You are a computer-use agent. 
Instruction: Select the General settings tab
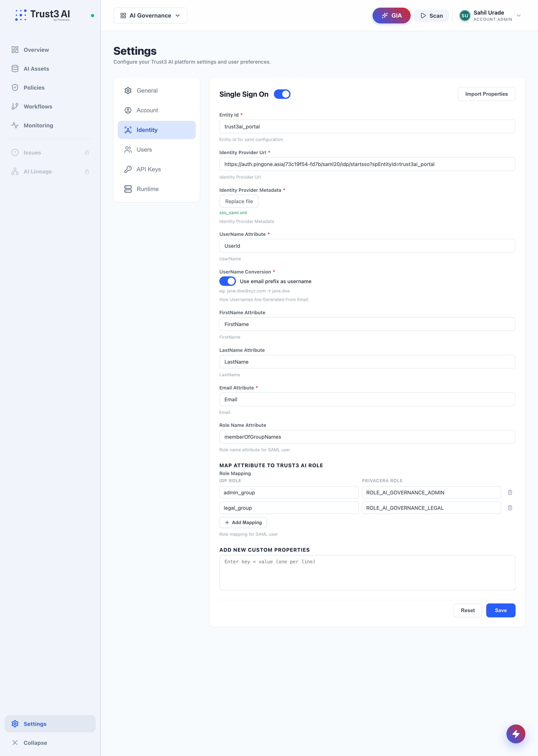point(157,90)
